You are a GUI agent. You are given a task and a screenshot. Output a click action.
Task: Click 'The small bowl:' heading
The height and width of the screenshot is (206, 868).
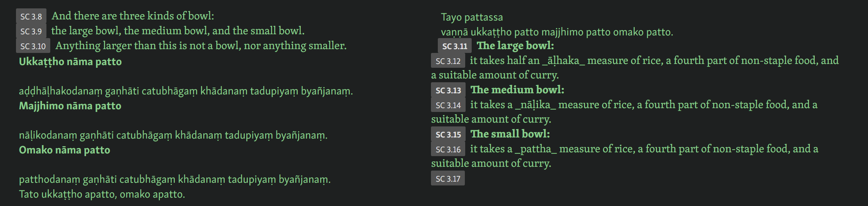tap(510, 134)
